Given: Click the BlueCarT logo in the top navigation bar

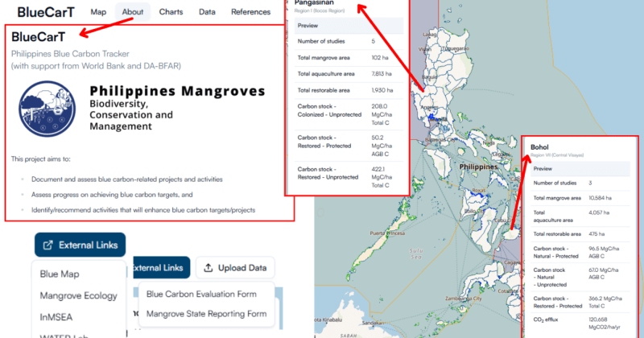Looking at the screenshot, I should (x=46, y=11).
